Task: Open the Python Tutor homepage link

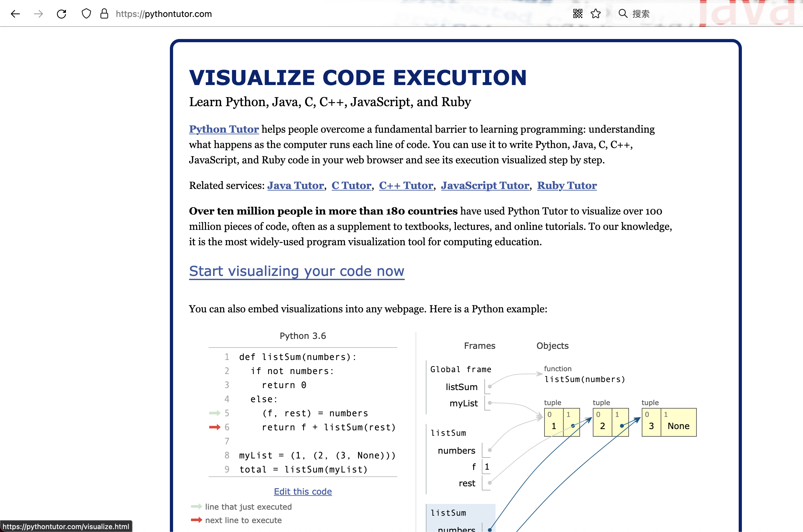Action: click(224, 129)
